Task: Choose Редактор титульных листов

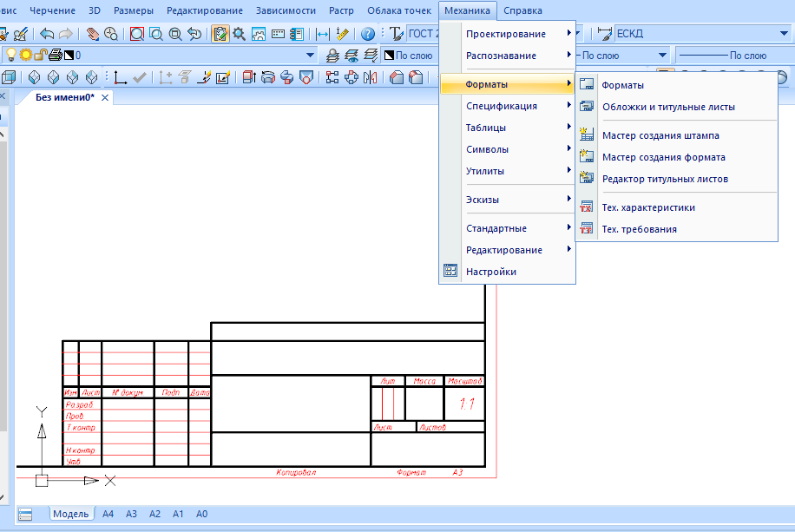Action: (665, 179)
